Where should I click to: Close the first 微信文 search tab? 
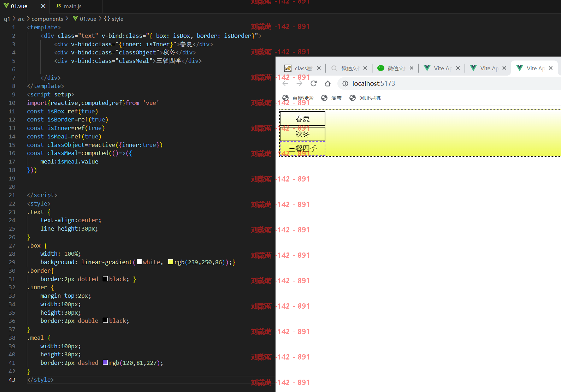(365, 68)
